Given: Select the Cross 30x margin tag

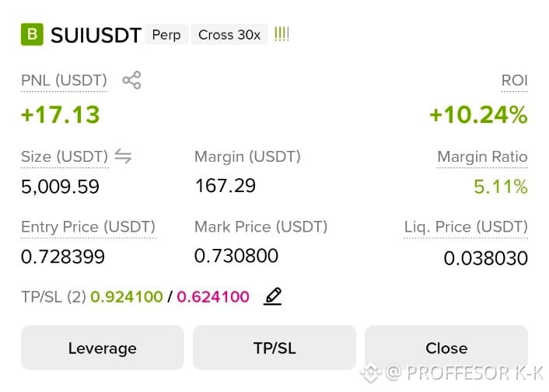Looking at the screenshot, I should [x=229, y=35].
